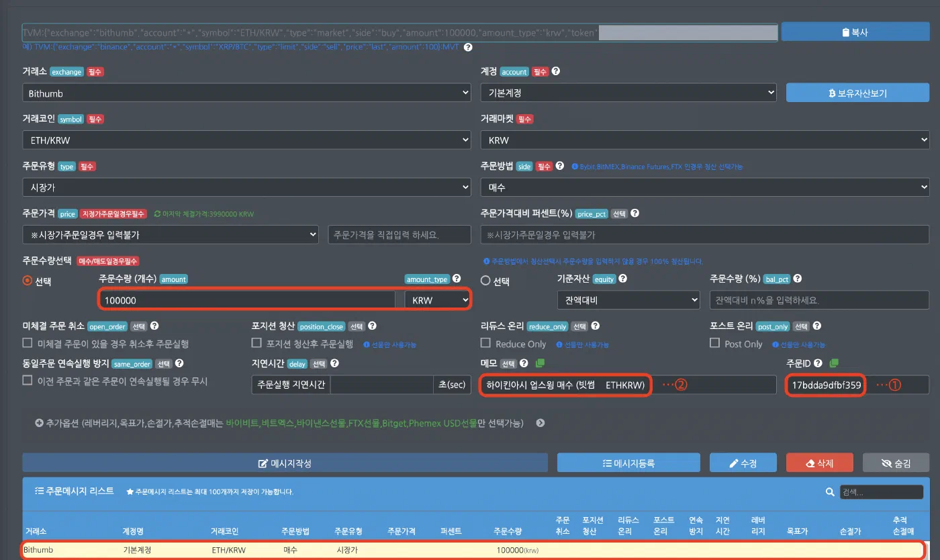This screenshot has height=560, width=940.
Task: Click the 주문수량 amount field showing 100000
Action: click(247, 300)
